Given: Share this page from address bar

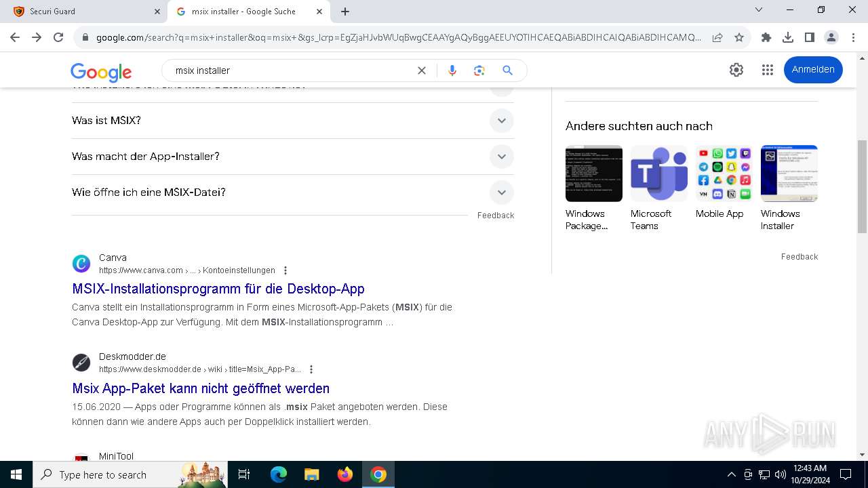Looking at the screenshot, I should tap(717, 38).
